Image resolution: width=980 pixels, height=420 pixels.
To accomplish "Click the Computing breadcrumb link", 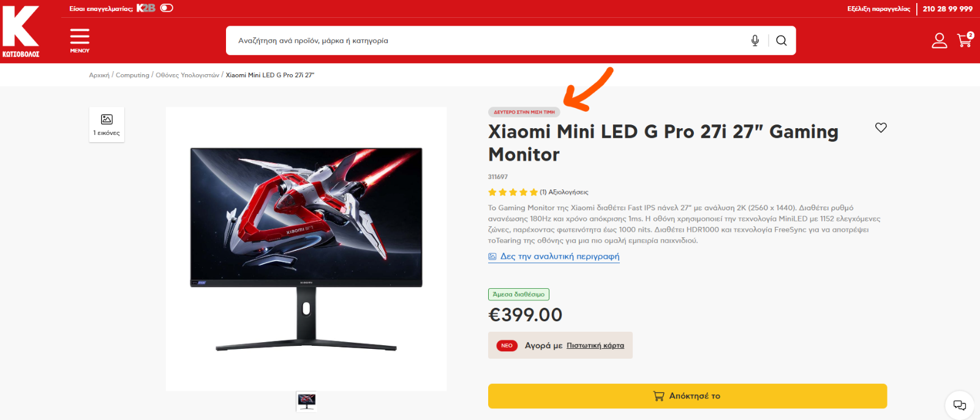I will pyautogui.click(x=132, y=75).
